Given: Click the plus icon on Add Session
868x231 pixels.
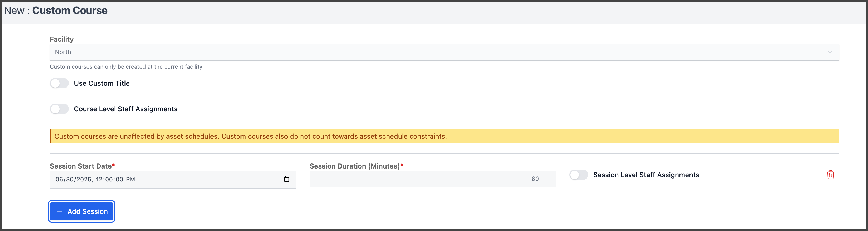Looking at the screenshot, I should (60, 211).
